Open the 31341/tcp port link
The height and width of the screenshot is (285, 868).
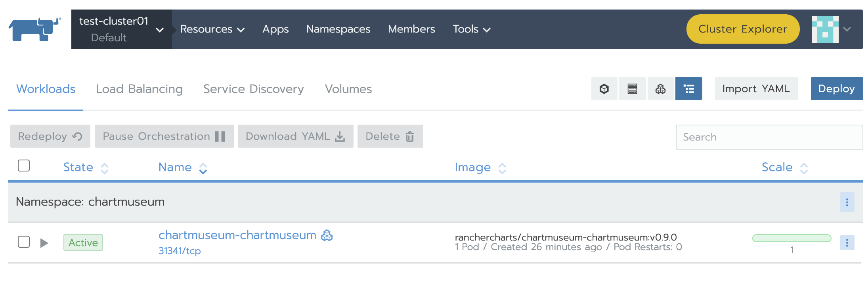coord(180,251)
